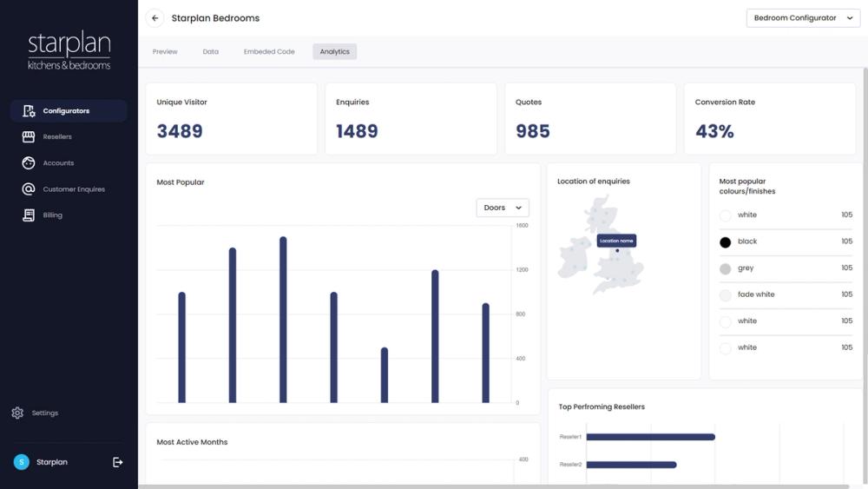Click the Most Popular heading
This screenshot has height=489, width=868.
click(181, 182)
